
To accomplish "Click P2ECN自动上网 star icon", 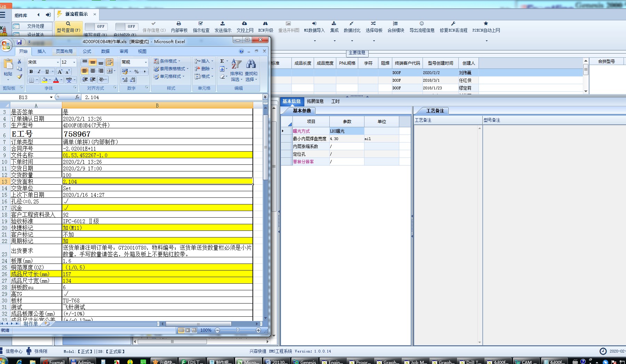I will pyautogui.click(x=486, y=27).
